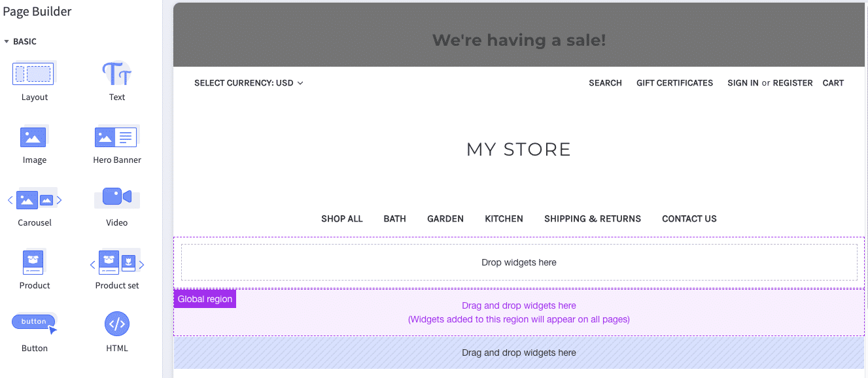The height and width of the screenshot is (378, 868).
Task: Click the SIGN IN link
Action: pos(742,82)
